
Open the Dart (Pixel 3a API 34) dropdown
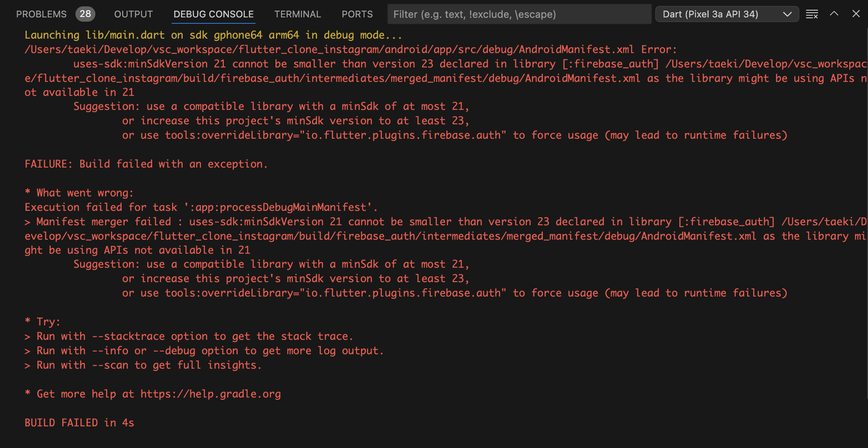pyautogui.click(x=727, y=14)
